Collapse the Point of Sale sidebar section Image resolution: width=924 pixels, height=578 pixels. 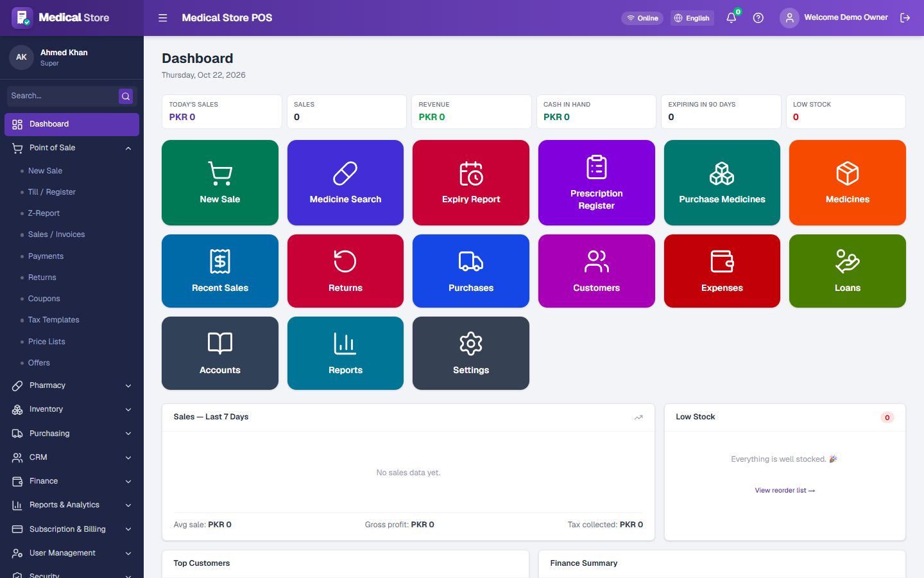(72, 148)
